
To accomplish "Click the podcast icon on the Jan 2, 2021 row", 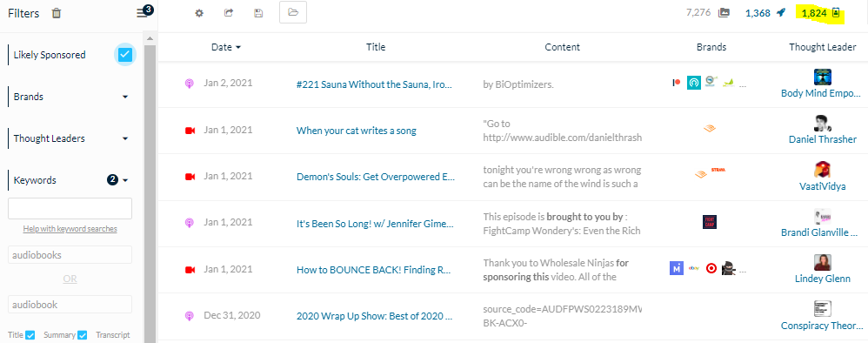I will point(190,84).
